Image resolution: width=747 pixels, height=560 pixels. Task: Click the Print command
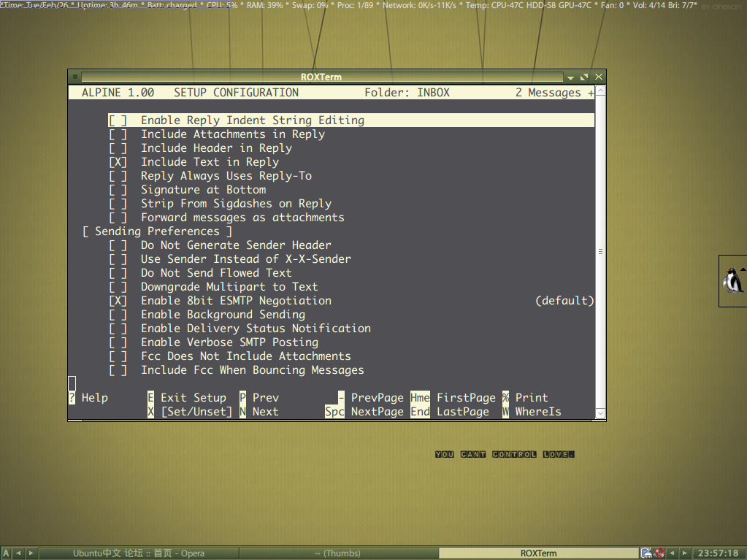[526, 398]
